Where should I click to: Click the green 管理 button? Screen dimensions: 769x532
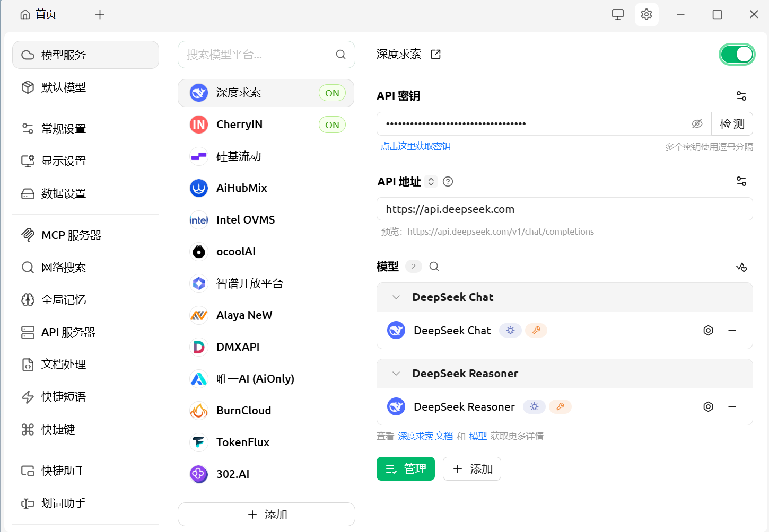tap(406, 469)
